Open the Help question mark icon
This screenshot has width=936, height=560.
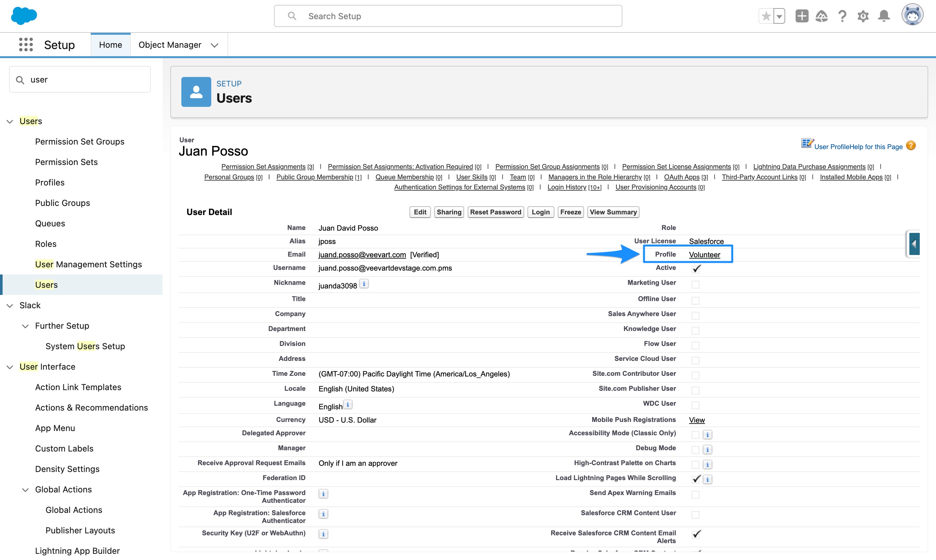[x=842, y=16]
